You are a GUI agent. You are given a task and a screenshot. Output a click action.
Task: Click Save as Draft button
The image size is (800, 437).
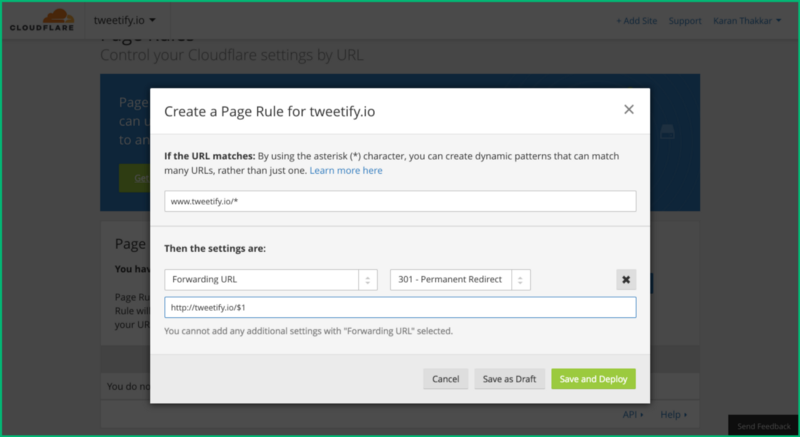click(x=509, y=379)
